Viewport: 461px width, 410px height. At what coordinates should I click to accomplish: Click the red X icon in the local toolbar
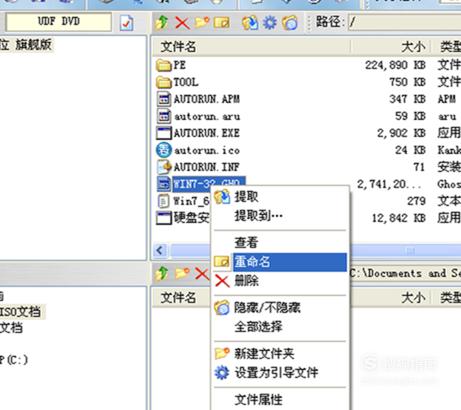tap(202, 274)
